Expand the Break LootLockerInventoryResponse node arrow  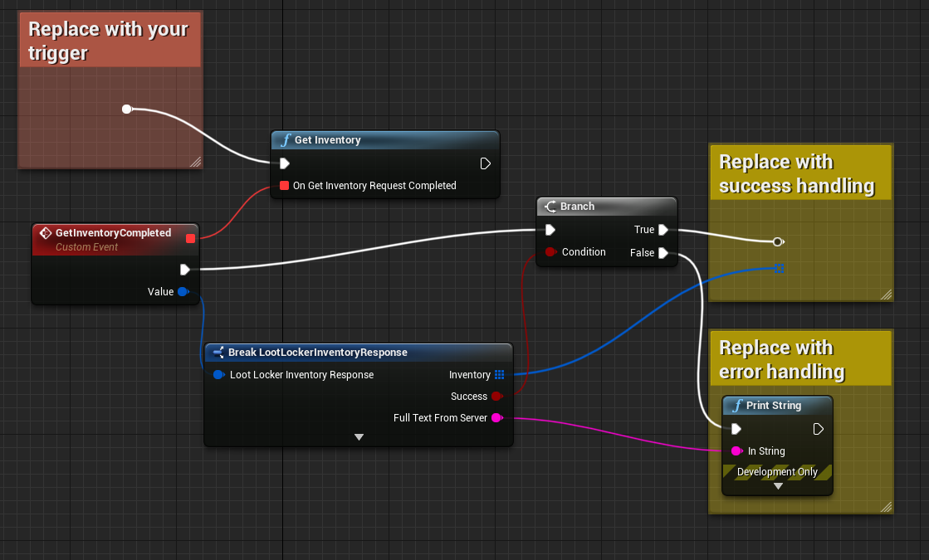pyautogui.click(x=359, y=437)
